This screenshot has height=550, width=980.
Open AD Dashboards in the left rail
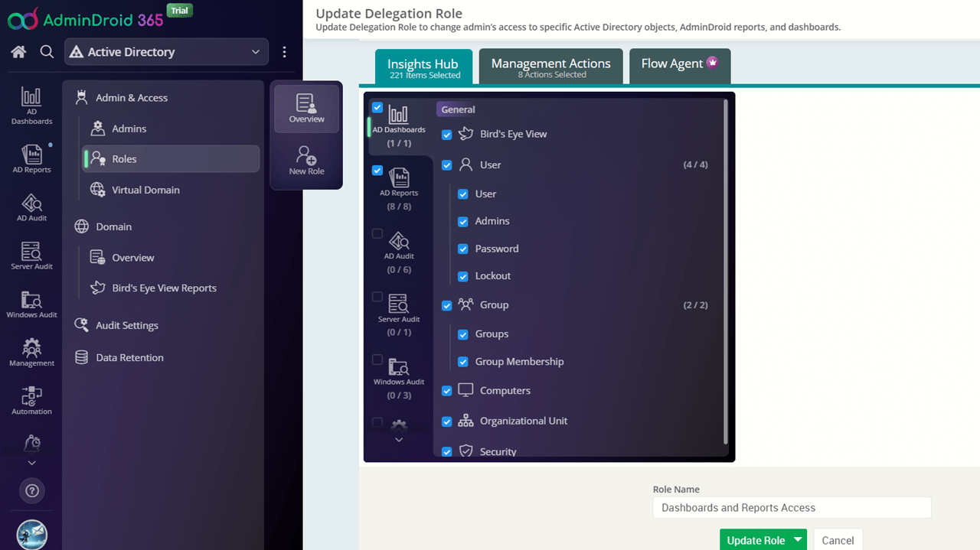[x=31, y=105]
